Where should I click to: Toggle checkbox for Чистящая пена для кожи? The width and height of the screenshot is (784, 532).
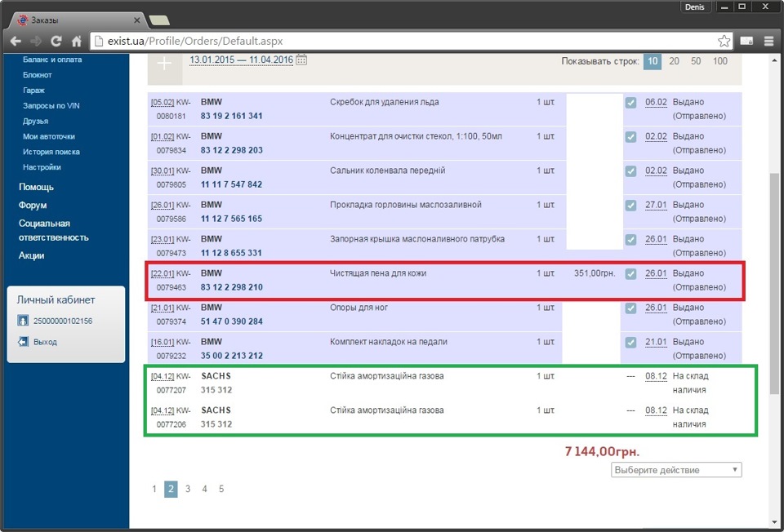pos(631,273)
